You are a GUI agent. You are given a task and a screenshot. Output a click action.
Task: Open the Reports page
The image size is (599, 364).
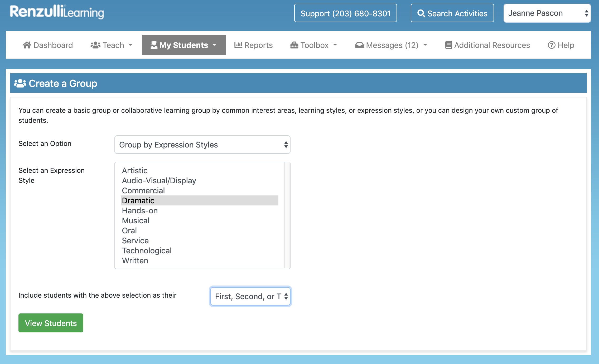tap(253, 45)
